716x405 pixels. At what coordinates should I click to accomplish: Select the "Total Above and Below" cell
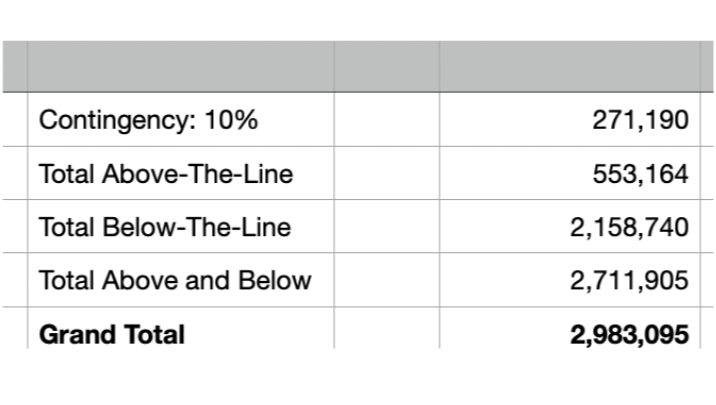(175, 280)
